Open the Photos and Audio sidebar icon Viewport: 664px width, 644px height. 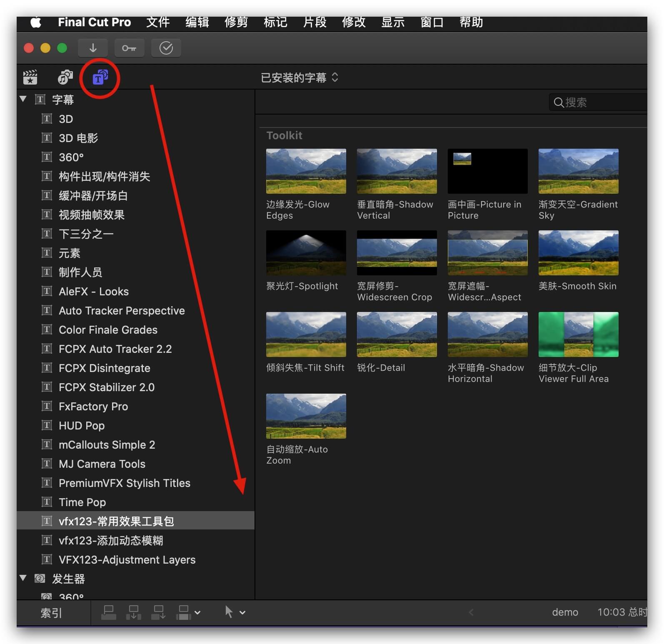coord(65,77)
